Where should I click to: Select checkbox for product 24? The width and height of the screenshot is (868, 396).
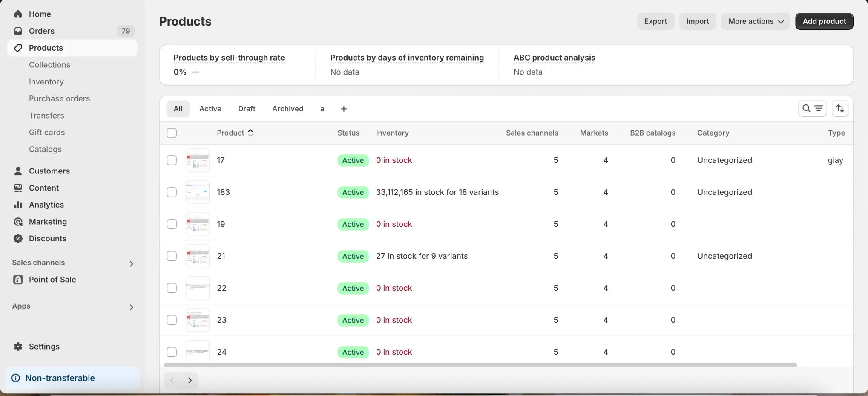pos(172,352)
